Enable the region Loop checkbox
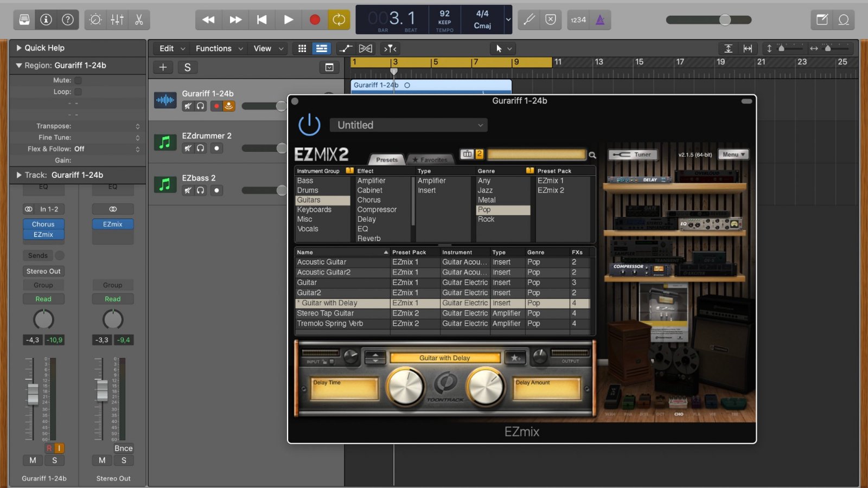The height and width of the screenshot is (488, 868). (78, 92)
